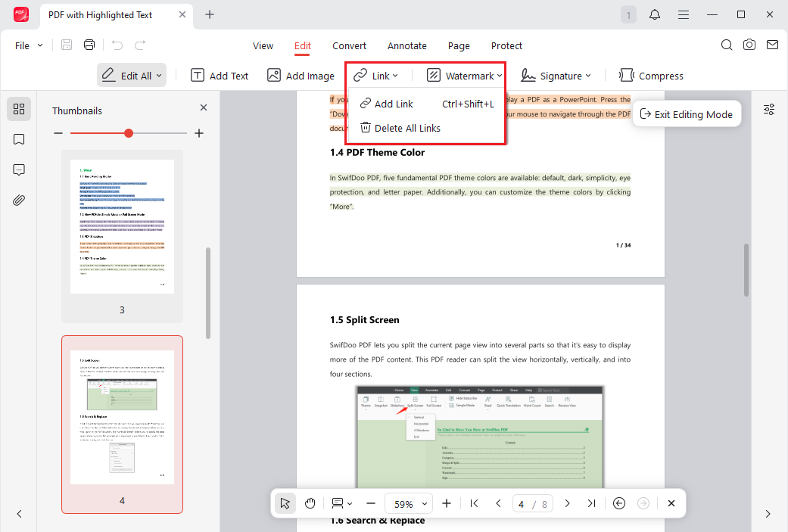Click the Print icon

click(89, 45)
